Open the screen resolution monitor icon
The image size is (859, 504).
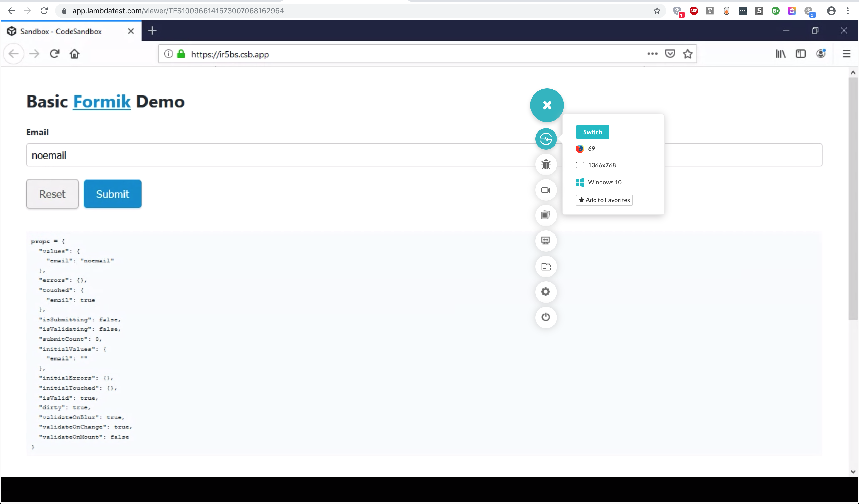click(546, 241)
